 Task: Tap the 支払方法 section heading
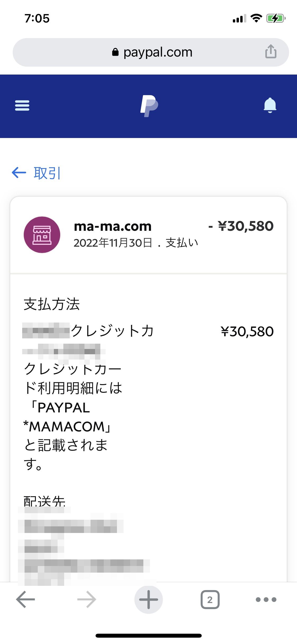(x=52, y=304)
